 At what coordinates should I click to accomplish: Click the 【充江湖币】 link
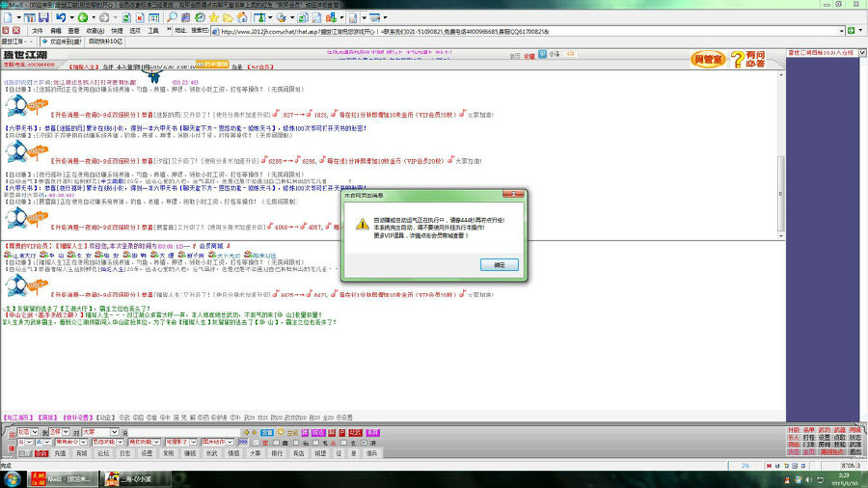[x=17, y=418]
